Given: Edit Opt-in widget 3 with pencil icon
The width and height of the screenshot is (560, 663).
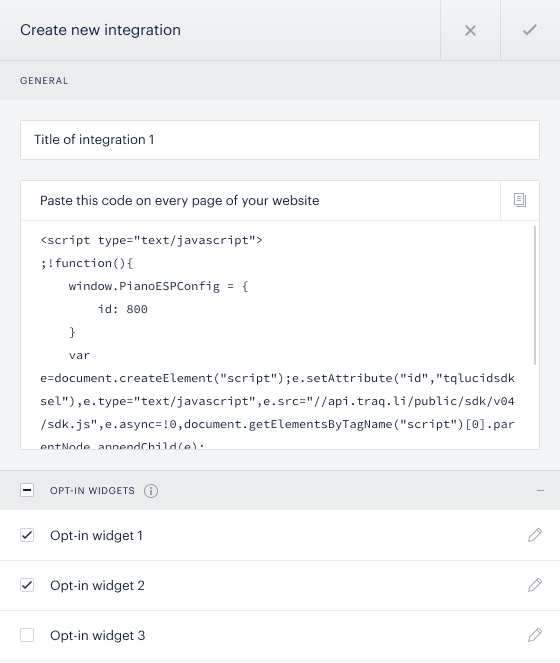Looking at the screenshot, I should [x=535, y=635].
